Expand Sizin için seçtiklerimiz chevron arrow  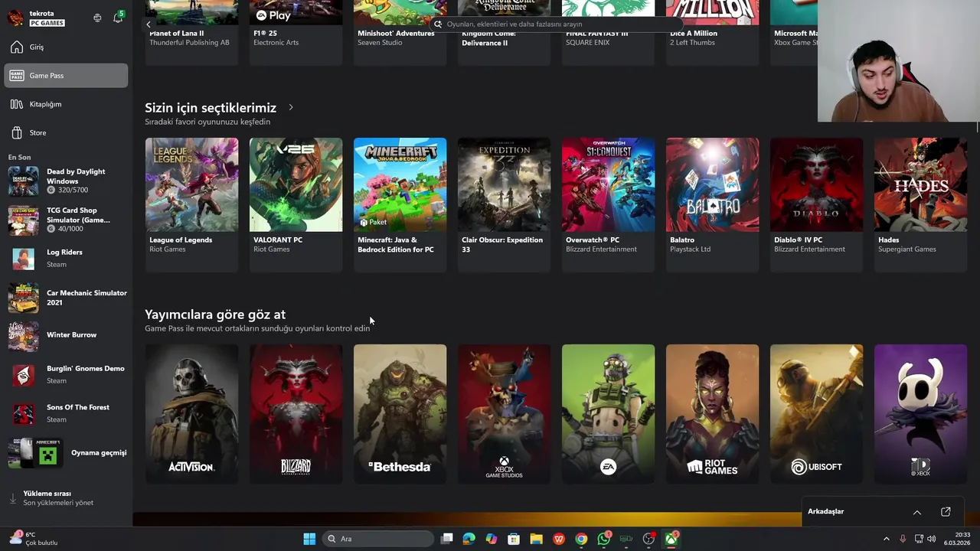click(x=291, y=108)
